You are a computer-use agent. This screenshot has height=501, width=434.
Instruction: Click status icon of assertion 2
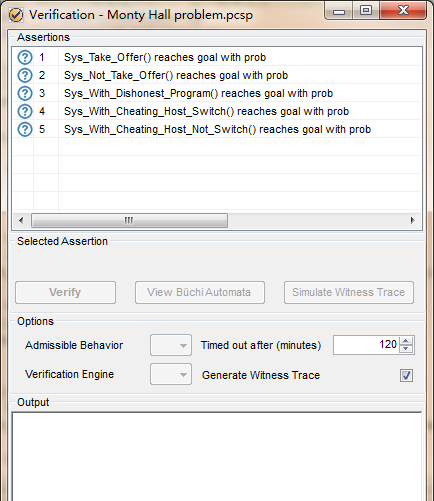(x=25, y=75)
